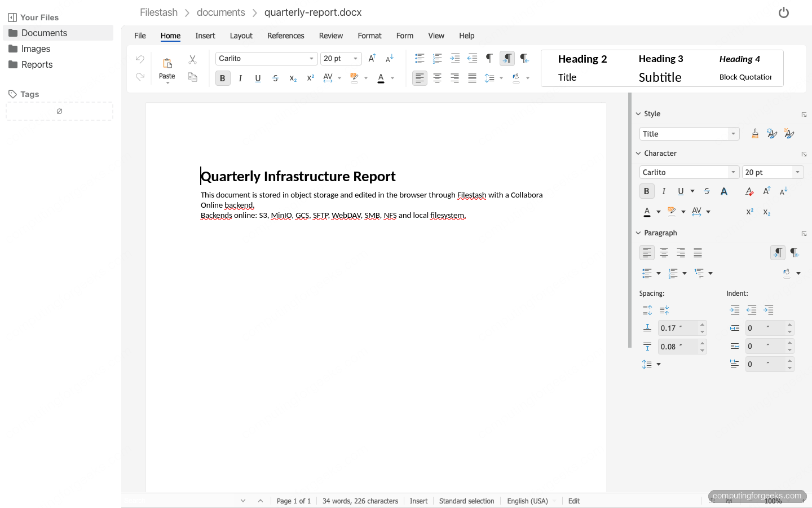Open the font size dropdown in toolbar
The width and height of the screenshot is (812, 508).
click(355, 59)
